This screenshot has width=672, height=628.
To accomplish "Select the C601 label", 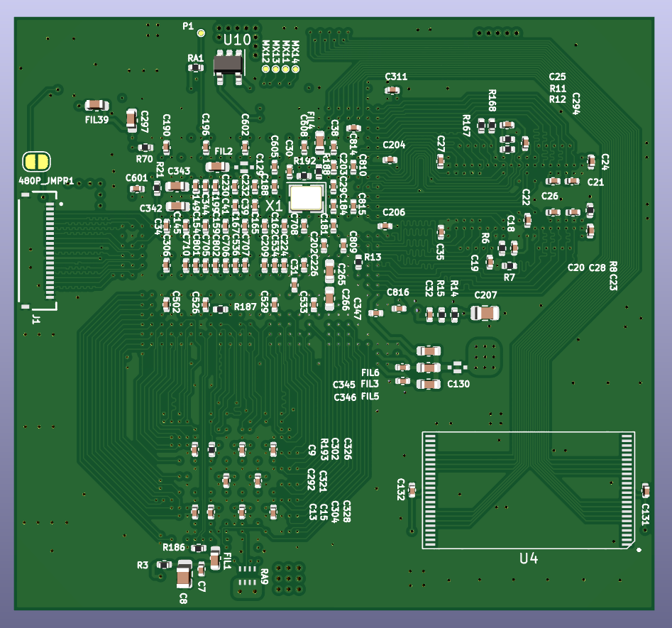I will coord(136,178).
